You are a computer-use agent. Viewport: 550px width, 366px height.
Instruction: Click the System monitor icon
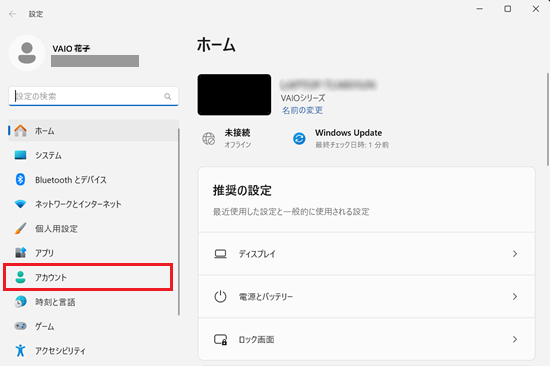point(20,155)
